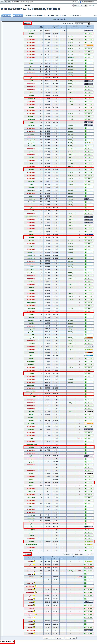The image size is (97, 644).
Task: Open the Leechers sort-by Username dropdown
Action: click(x=82, y=554)
